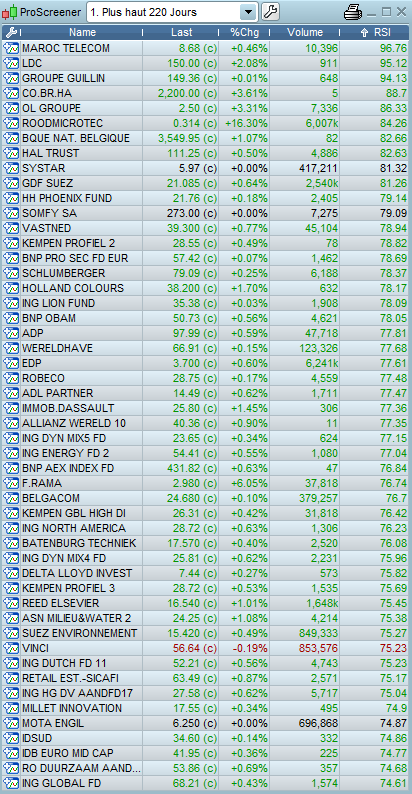Open chart icon for ING GLOBAL FD
The height and width of the screenshot is (794, 412).
coord(11,783)
